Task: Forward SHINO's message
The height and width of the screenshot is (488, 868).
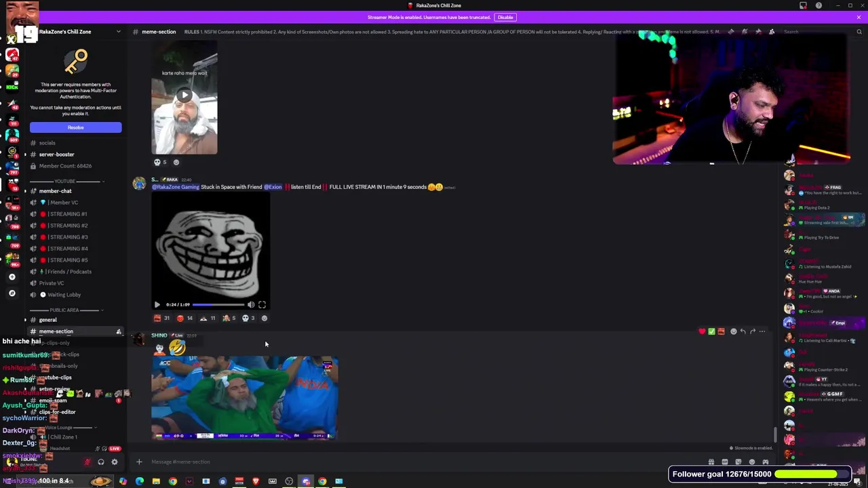Action: [753, 331]
